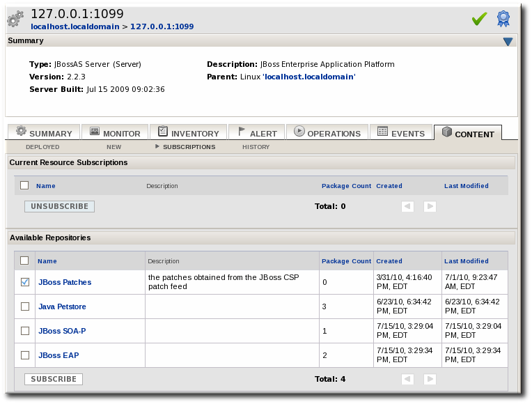
Task: Click next page arrow under Available Repositories
Action: tap(430, 379)
